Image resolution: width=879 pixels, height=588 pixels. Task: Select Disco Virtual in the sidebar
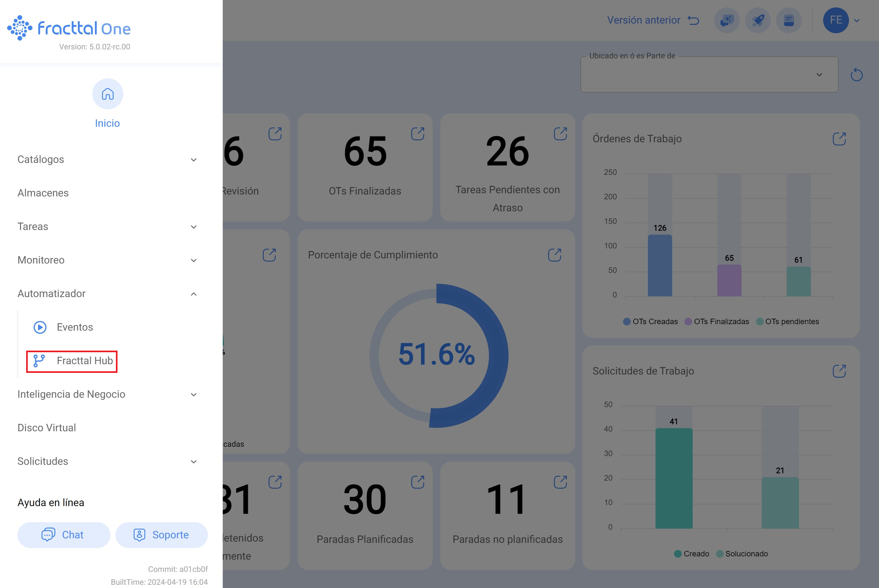pyautogui.click(x=47, y=428)
